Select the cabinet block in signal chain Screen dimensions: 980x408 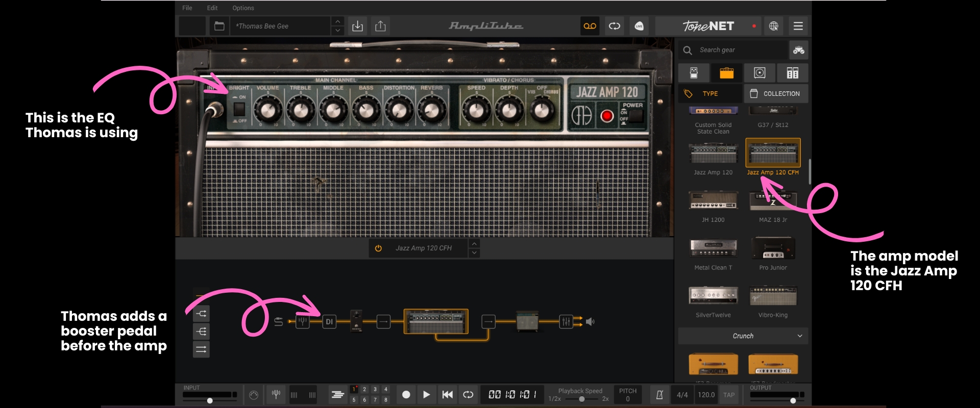tap(527, 321)
